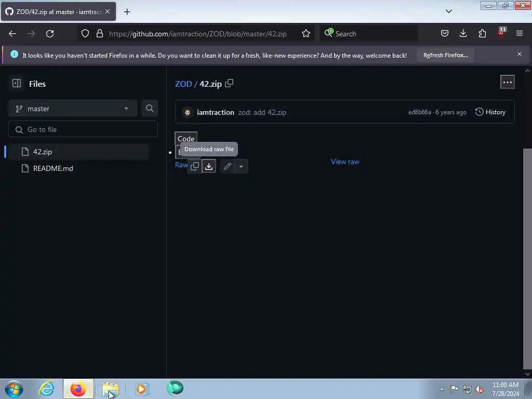Open uBlock extension with 11 badge
The image size is (532, 399).
(x=501, y=33)
